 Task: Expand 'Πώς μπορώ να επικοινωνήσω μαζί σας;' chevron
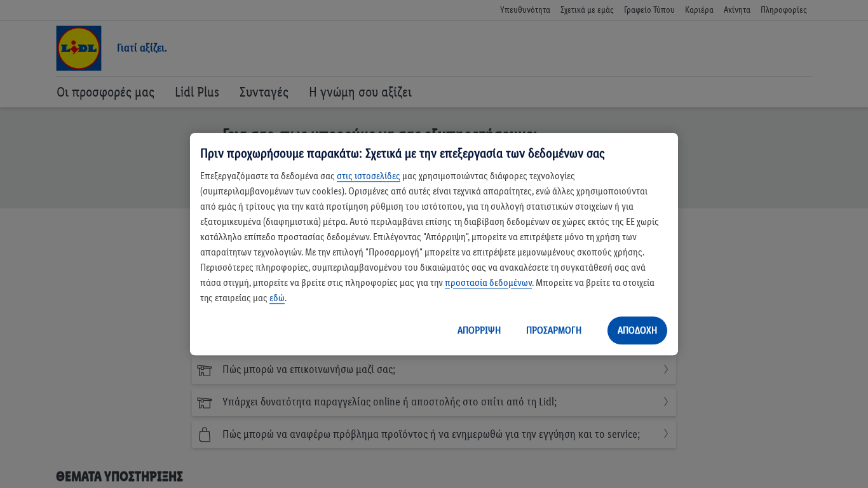point(665,369)
